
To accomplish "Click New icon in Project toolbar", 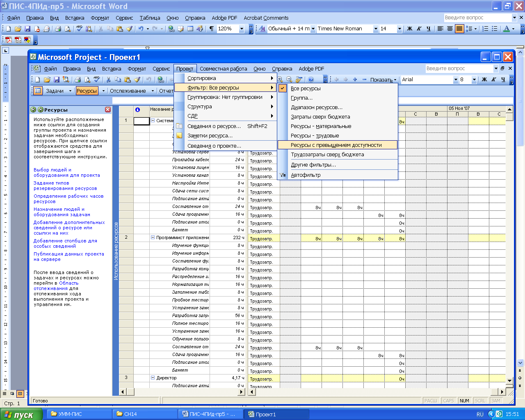I will tap(37, 80).
